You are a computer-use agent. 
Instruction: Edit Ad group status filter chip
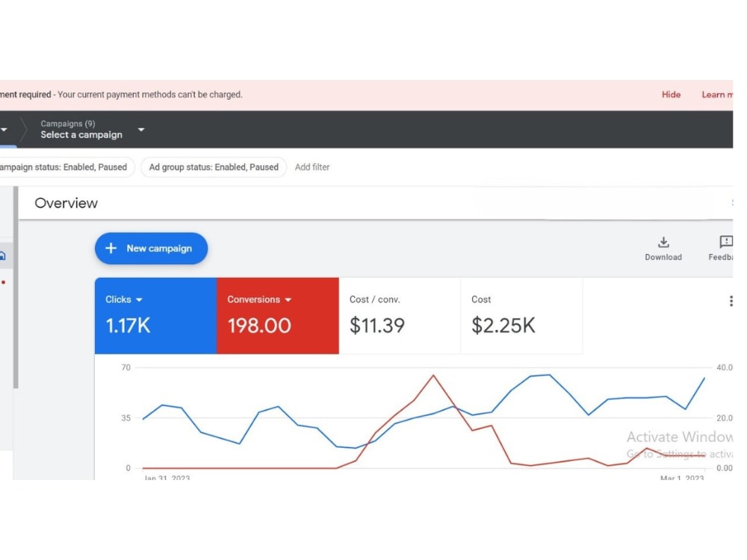pyautogui.click(x=214, y=167)
